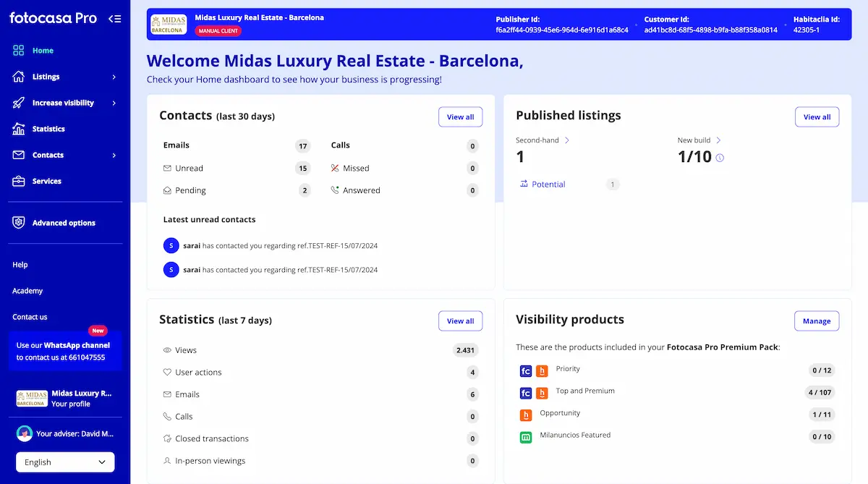Screen dimensions: 868x484
Task: Click the In-person viewings person icon
Action: [168, 461]
